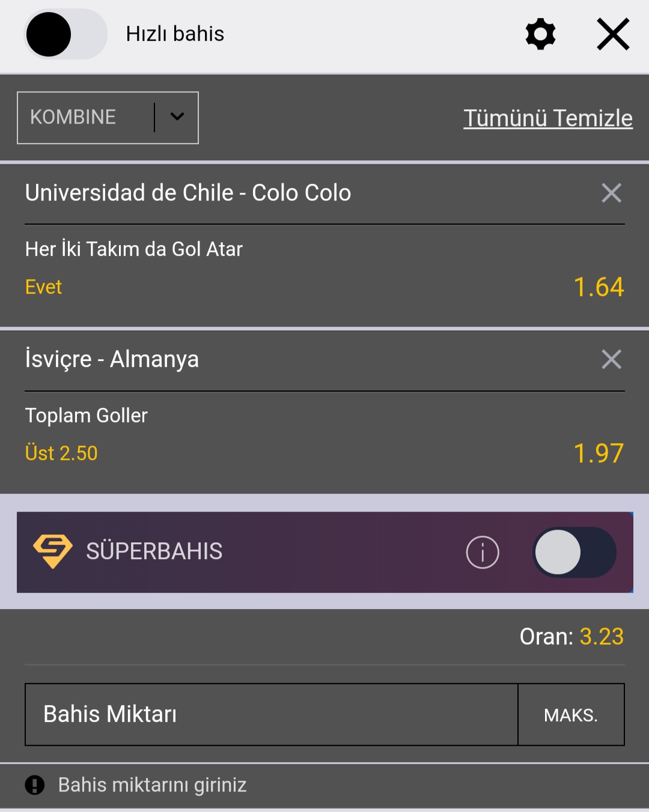
Task: Click the 1.97 odds value
Action: (x=599, y=453)
